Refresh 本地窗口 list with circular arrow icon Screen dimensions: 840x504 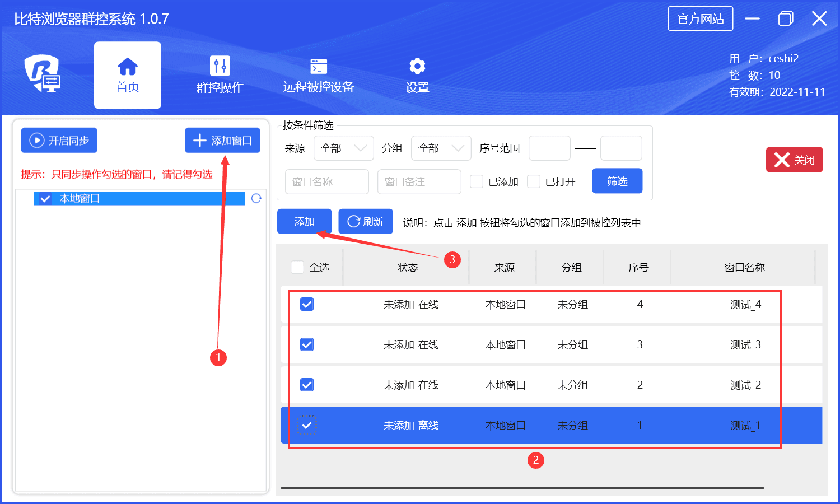256,198
